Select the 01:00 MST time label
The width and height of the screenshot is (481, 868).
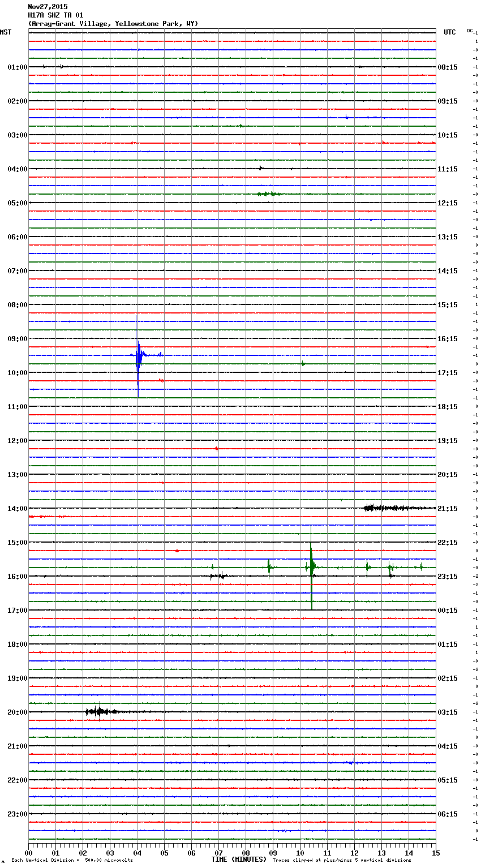(17, 67)
